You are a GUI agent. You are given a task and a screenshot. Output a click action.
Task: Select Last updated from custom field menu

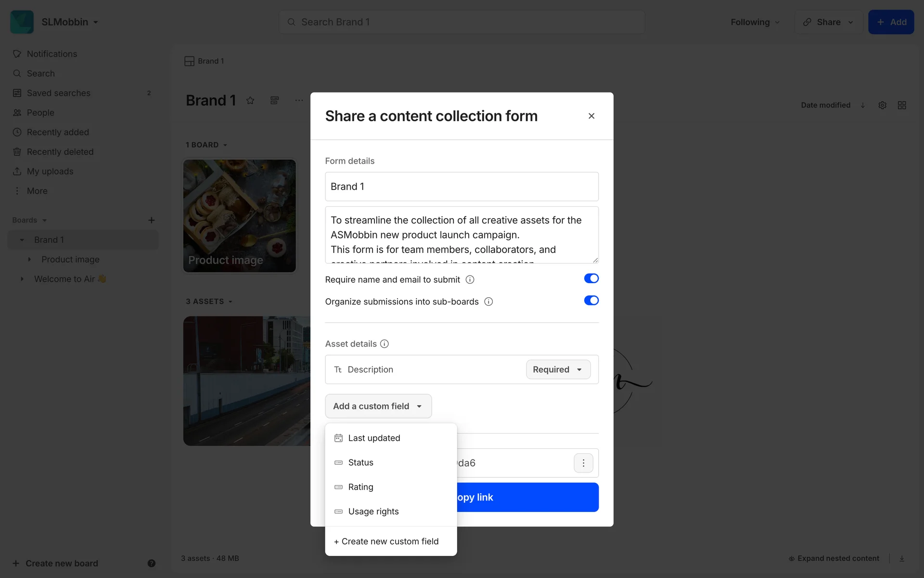(374, 438)
